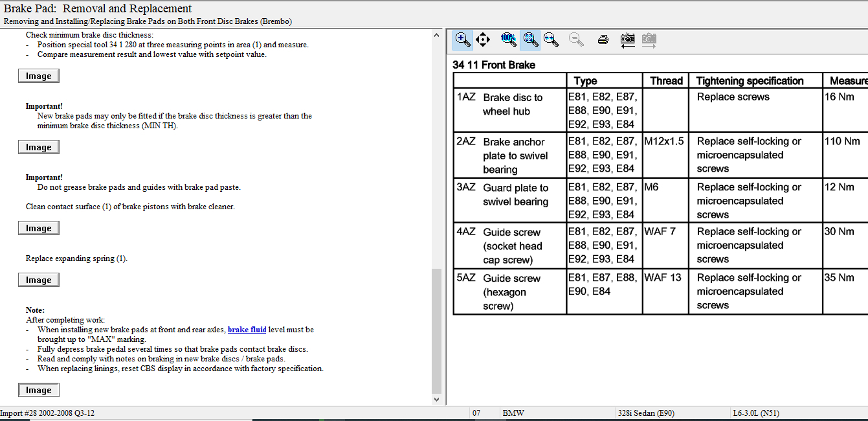Click the scrollbar up arrow in procedure pane
Viewport: 868px width, 421px height.
pos(436,35)
